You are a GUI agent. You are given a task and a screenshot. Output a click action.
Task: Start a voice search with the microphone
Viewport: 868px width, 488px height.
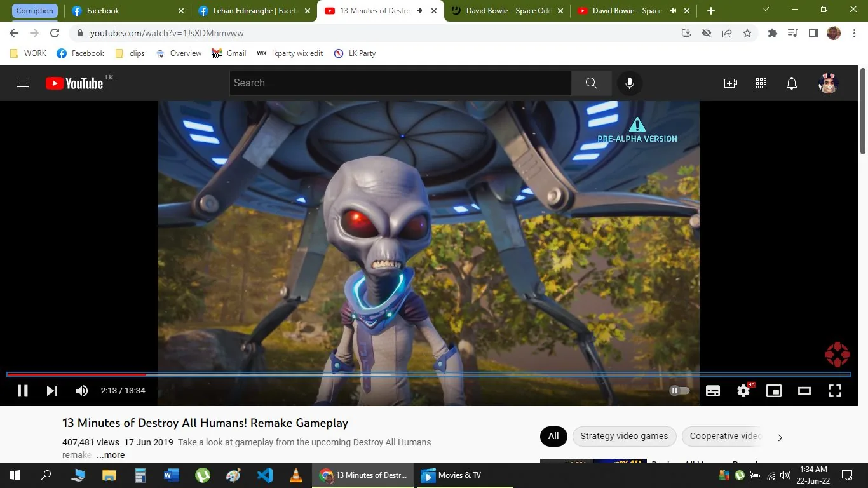629,83
